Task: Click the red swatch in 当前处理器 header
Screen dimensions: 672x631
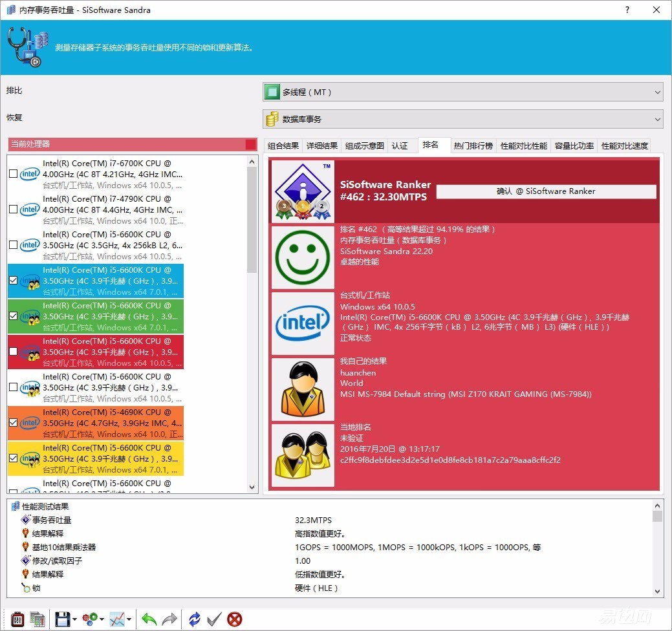Action: 251,144
